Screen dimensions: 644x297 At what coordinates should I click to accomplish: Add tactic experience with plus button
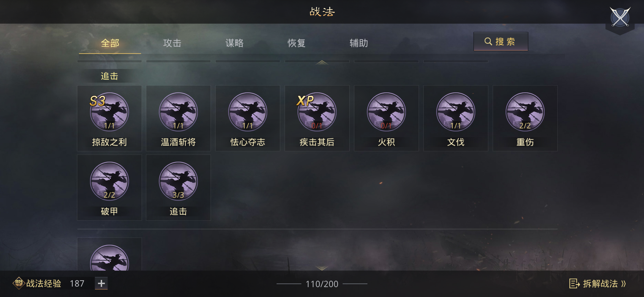pyautogui.click(x=101, y=283)
